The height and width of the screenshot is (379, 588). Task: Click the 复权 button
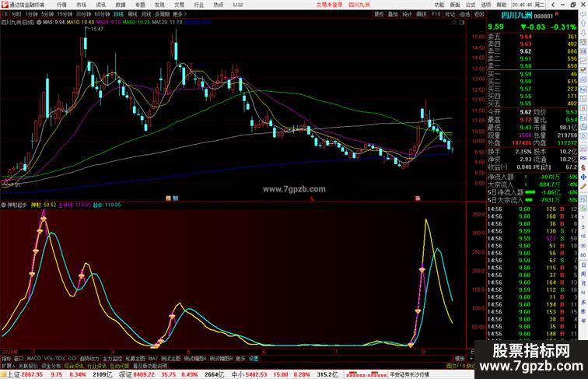coord(379,14)
